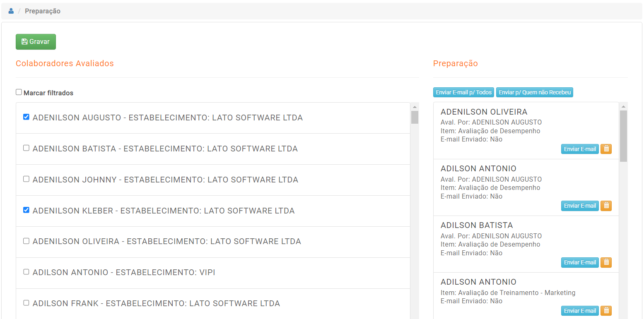
Task: Check ADILSON ANTONIO VIPI checkbox
Action: tap(26, 272)
